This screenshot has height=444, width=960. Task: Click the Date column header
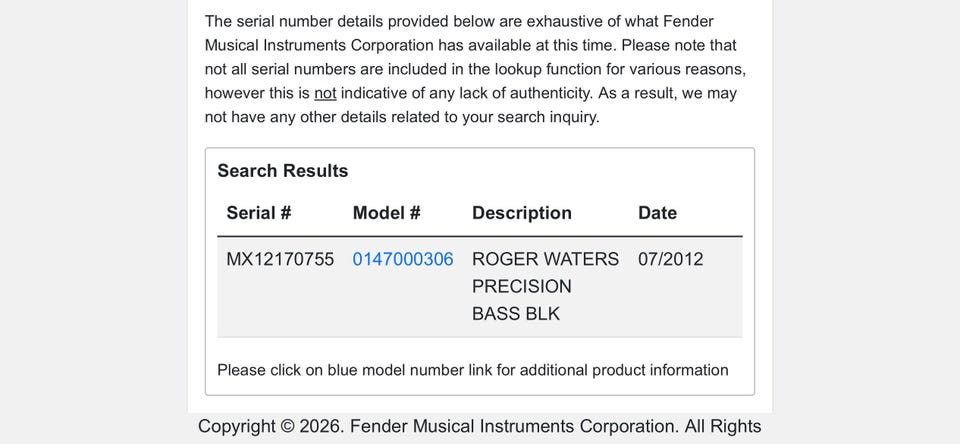coord(658,213)
